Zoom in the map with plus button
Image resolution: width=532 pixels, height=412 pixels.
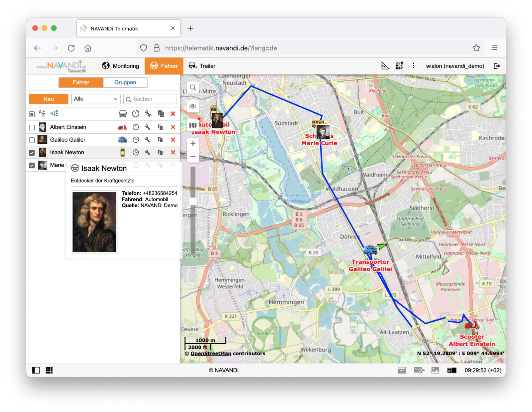point(193,144)
